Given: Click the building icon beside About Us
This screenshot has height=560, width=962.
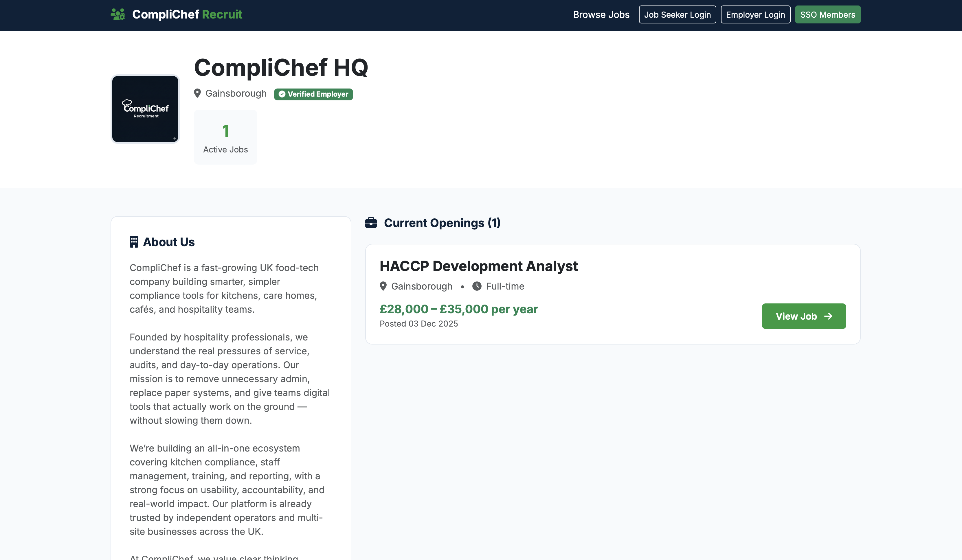Looking at the screenshot, I should (x=134, y=242).
